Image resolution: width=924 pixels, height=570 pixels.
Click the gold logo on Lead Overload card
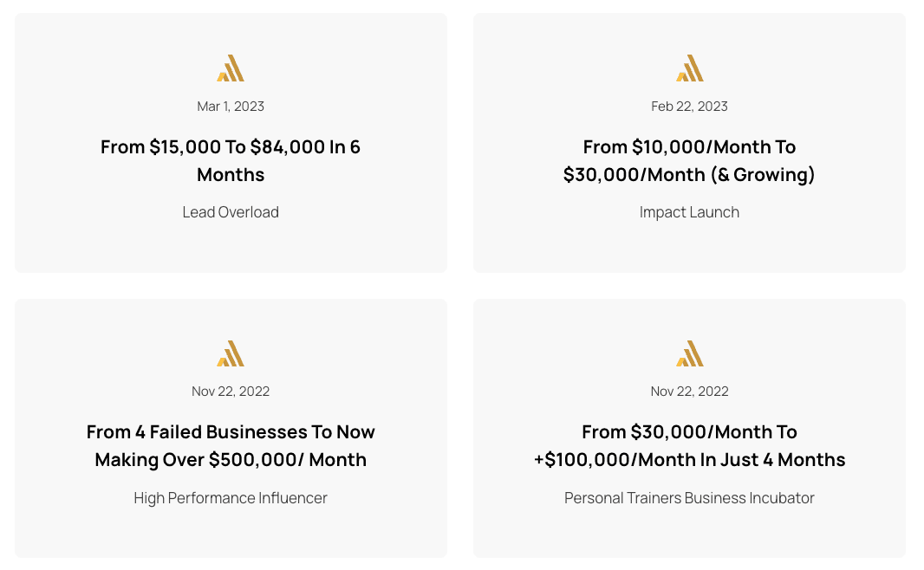(231, 68)
